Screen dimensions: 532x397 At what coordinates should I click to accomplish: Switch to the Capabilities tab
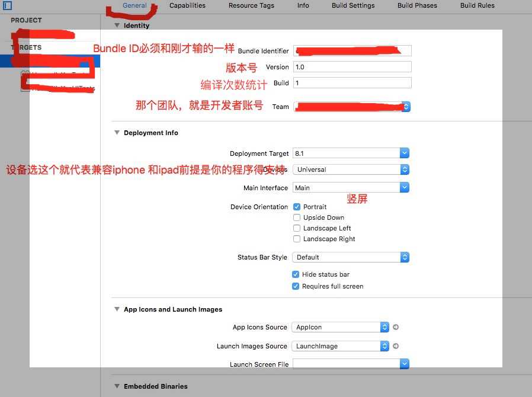[187, 5]
